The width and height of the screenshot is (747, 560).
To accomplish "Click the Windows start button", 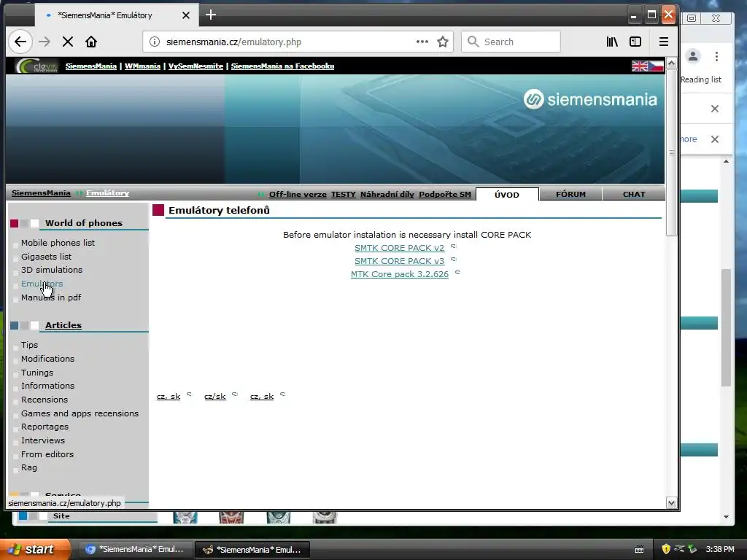I will [34, 549].
